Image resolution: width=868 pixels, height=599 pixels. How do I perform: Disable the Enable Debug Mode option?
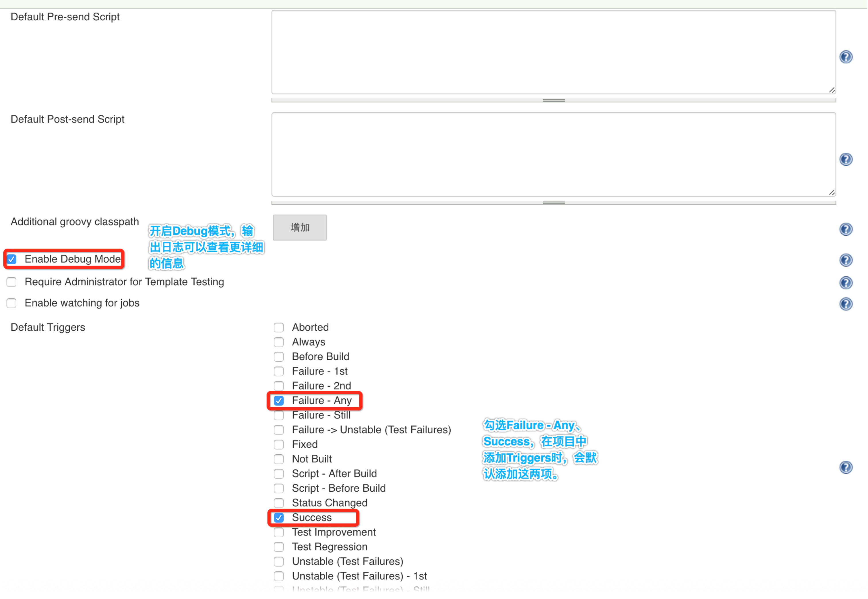pos(12,259)
